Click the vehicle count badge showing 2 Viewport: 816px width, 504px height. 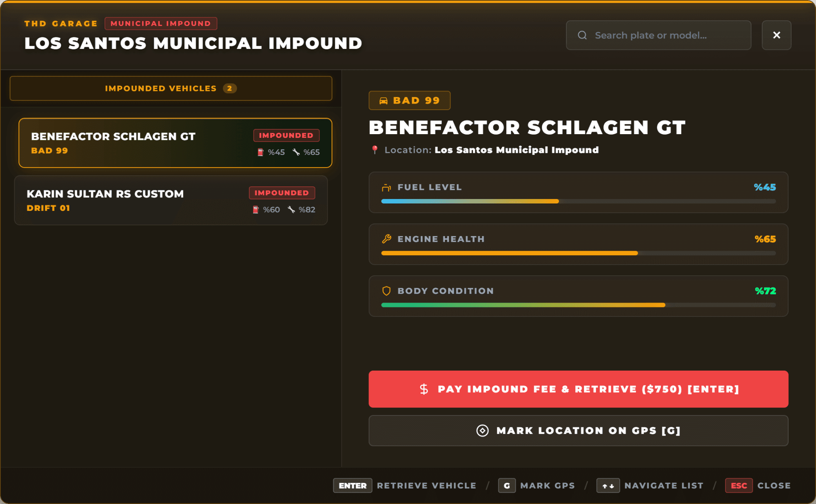coord(230,88)
